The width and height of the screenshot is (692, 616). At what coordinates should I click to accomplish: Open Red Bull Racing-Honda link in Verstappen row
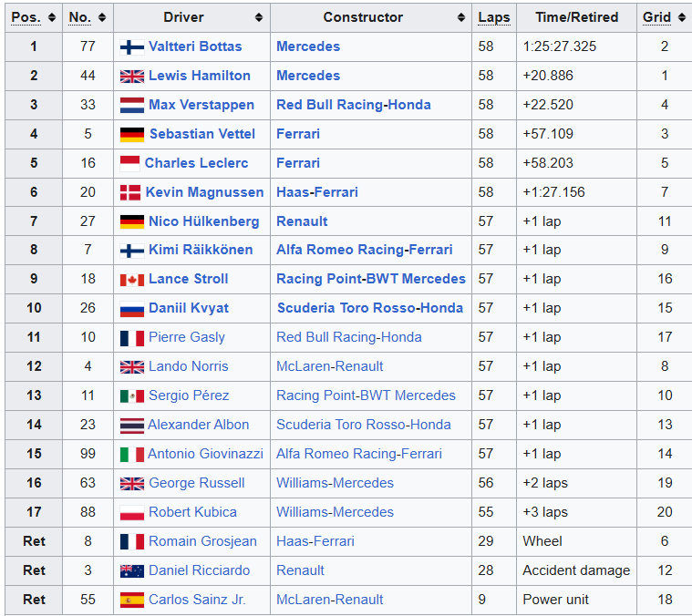pos(354,105)
